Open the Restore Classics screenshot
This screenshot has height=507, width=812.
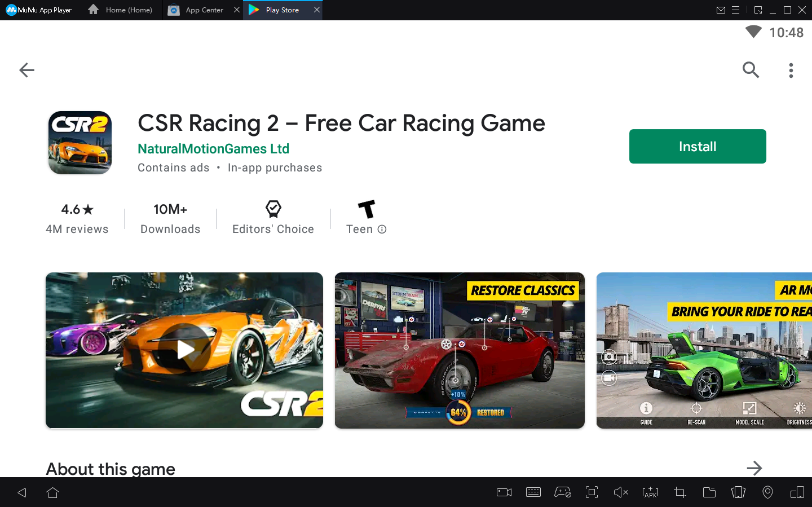pyautogui.click(x=460, y=350)
